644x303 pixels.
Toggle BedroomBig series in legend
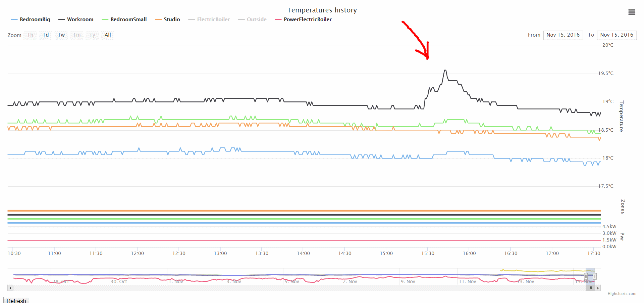tap(31, 19)
